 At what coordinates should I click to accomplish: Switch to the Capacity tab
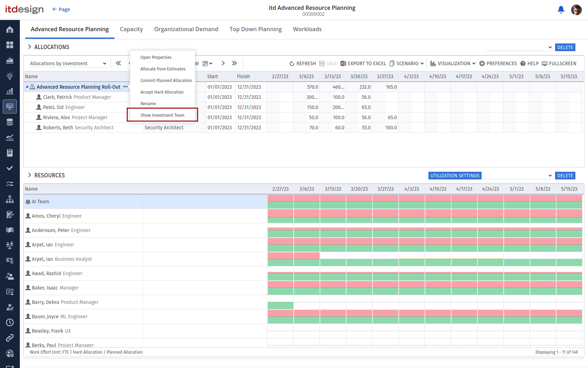click(131, 29)
